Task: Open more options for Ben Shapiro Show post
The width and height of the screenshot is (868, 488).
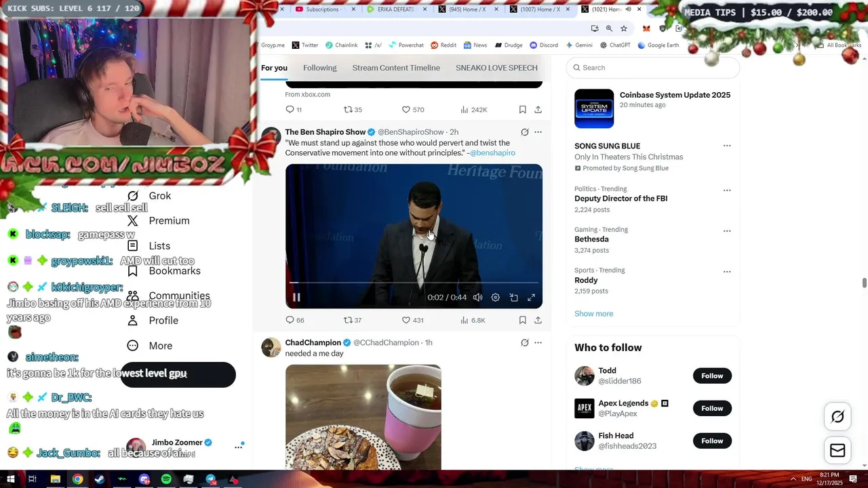Action: tap(538, 132)
